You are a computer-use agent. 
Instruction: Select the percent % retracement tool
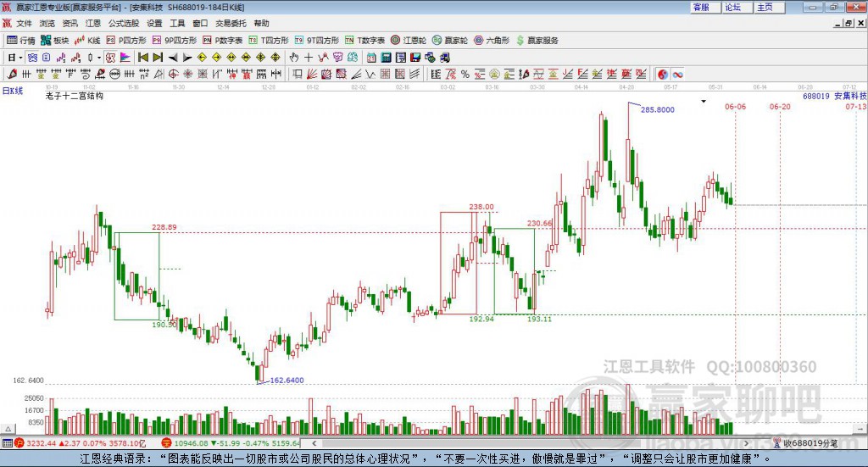tap(465, 74)
